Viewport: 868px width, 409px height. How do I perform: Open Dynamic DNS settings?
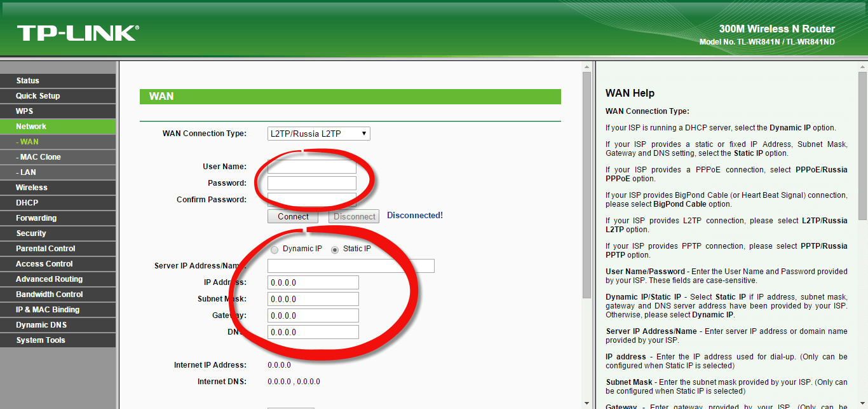pyautogui.click(x=58, y=325)
